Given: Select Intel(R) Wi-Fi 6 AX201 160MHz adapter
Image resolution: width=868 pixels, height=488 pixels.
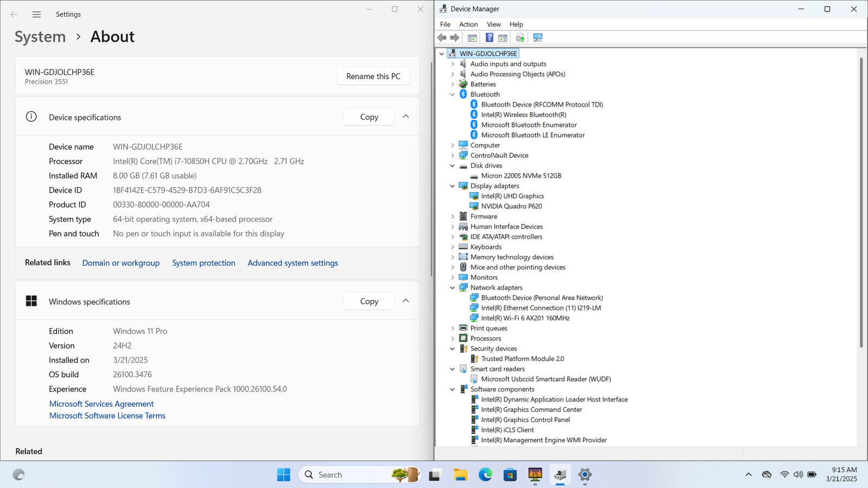Looking at the screenshot, I should [x=525, y=318].
